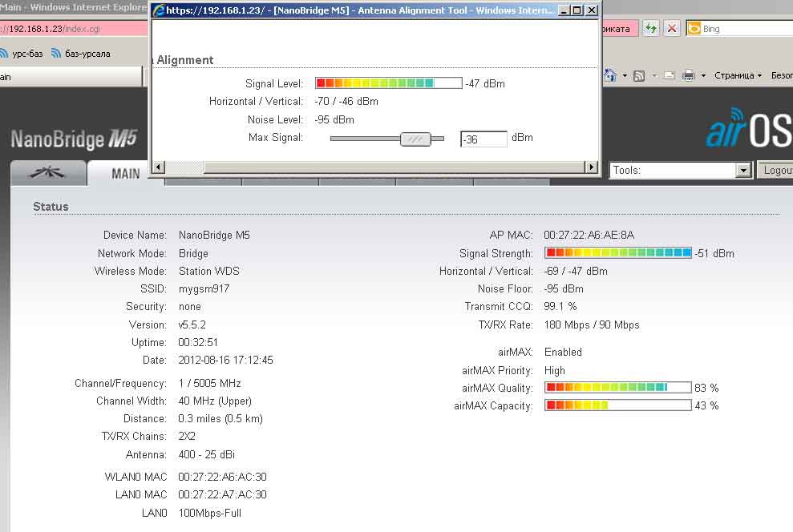This screenshot has width=793, height=532.
Task: Click right arrow of alignment window scrollbar
Action: [591, 167]
